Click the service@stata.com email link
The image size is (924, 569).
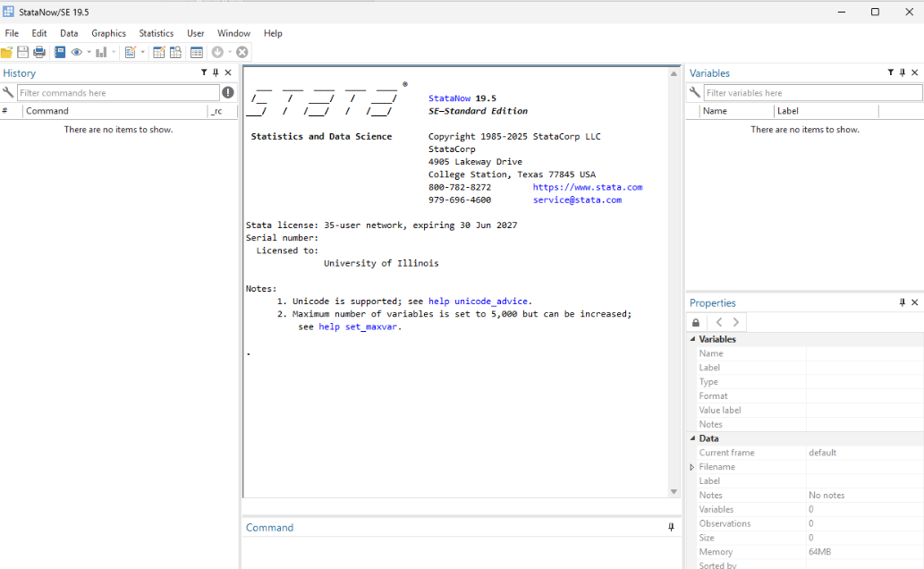577,200
